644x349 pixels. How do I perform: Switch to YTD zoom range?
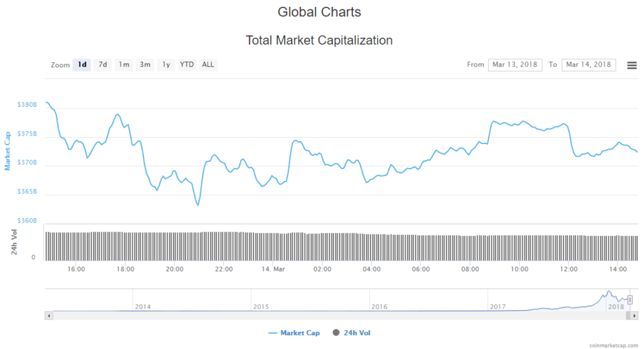coord(187,65)
